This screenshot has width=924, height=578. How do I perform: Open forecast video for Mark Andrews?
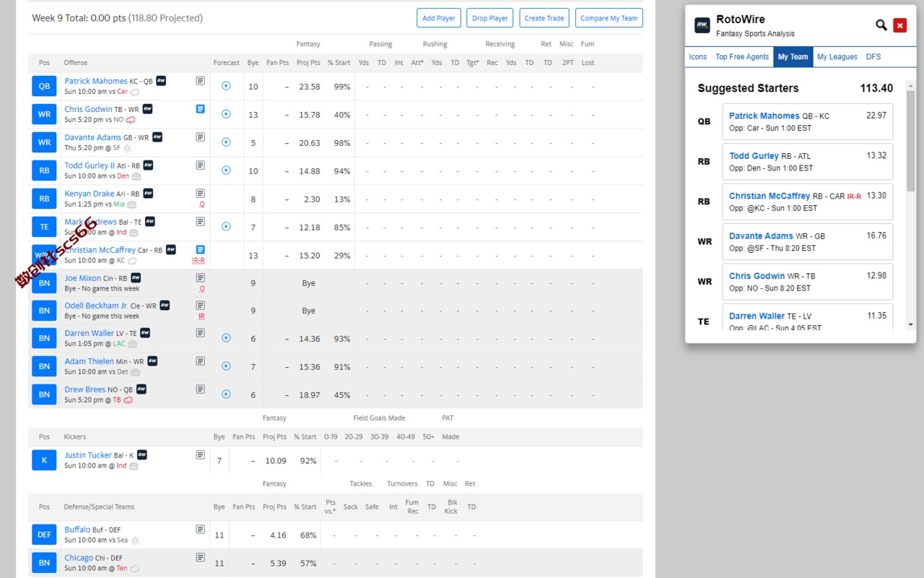pyautogui.click(x=226, y=227)
